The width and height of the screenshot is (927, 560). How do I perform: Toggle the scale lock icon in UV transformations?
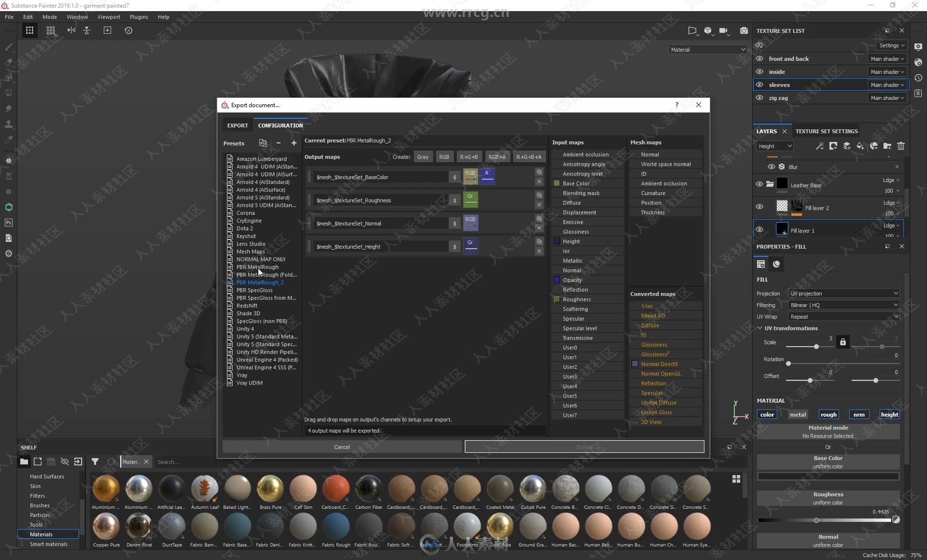tap(843, 342)
